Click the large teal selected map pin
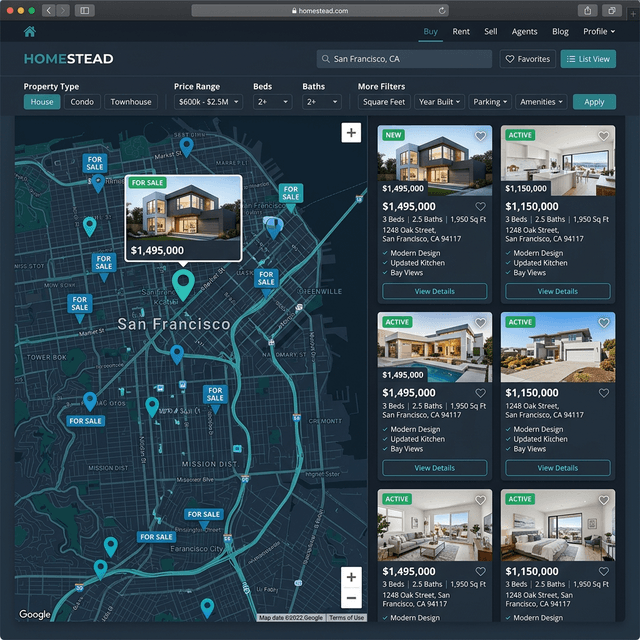 click(x=182, y=283)
